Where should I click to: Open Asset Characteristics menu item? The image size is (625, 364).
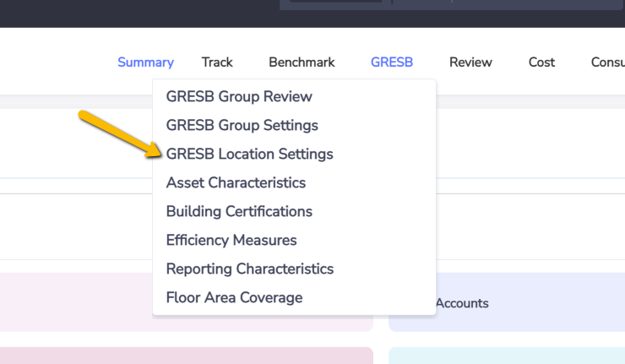[236, 182]
